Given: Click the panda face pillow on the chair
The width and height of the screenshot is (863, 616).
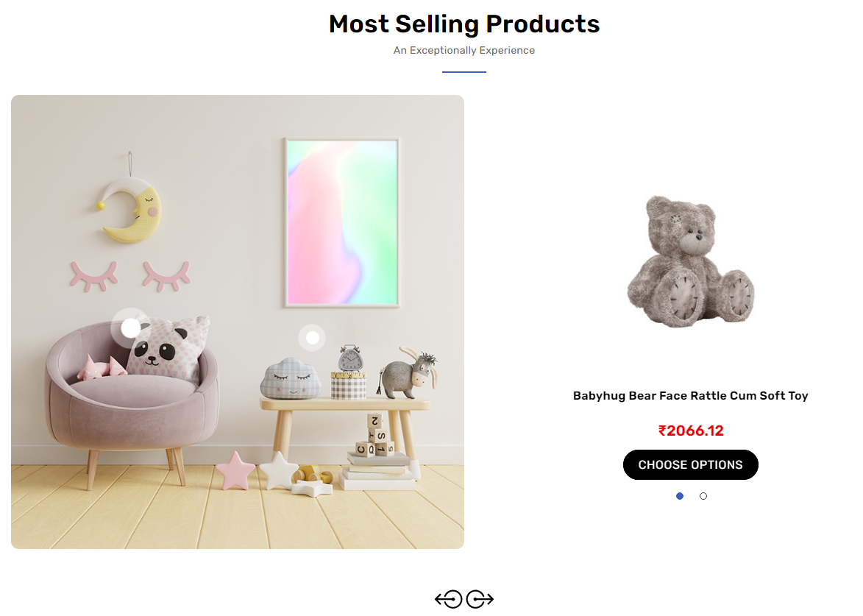Looking at the screenshot, I should pos(166,350).
